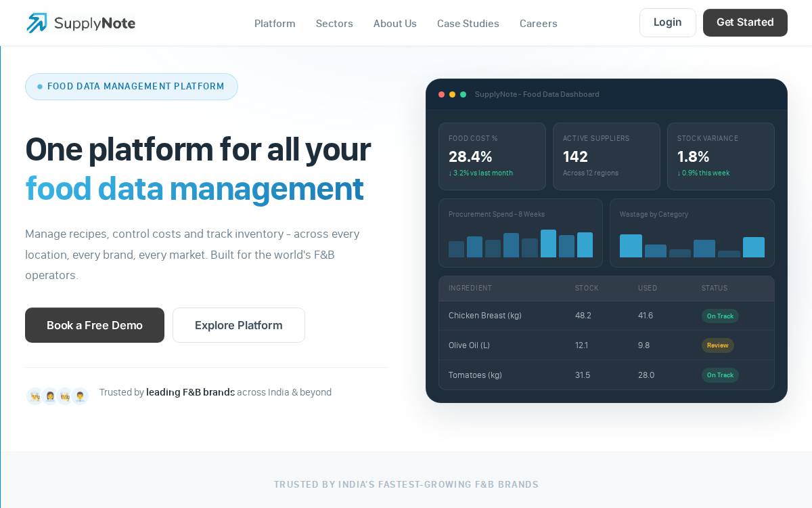Click the first bar in Wastage by Category
The width and height of the screenshot is (812, 508).
click(631, 246)
